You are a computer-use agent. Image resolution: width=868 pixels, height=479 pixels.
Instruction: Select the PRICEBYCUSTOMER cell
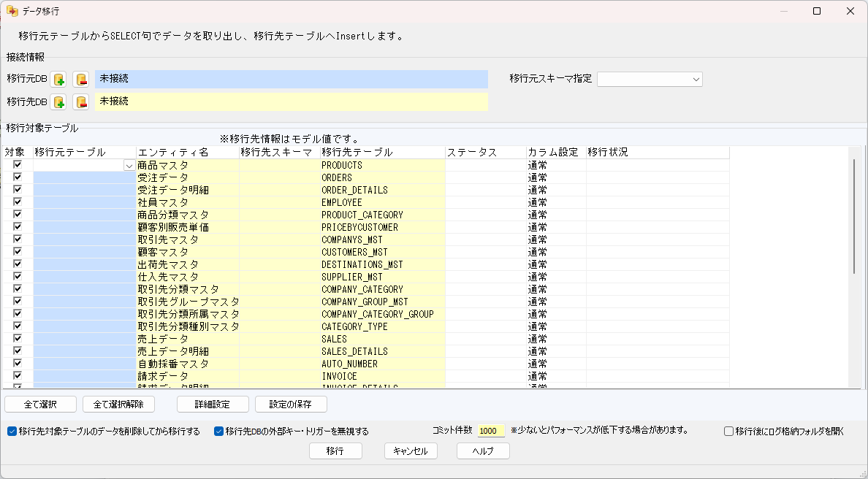(383, 227)
